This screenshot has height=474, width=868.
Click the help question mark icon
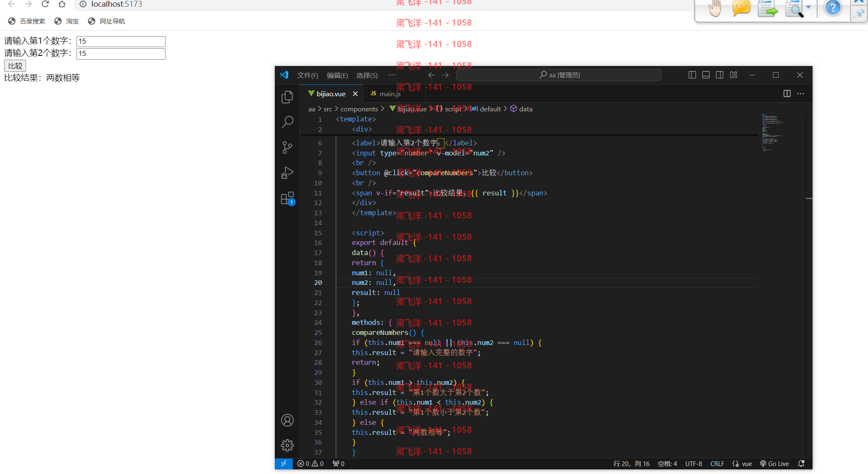(833, 8)
